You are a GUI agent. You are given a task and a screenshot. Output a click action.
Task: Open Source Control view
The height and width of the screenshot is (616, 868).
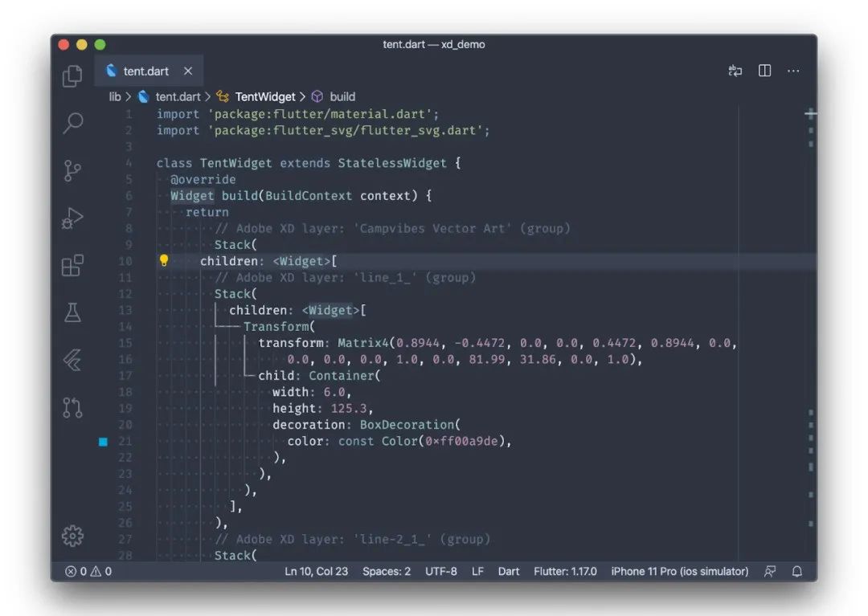(x=72, y=170)
